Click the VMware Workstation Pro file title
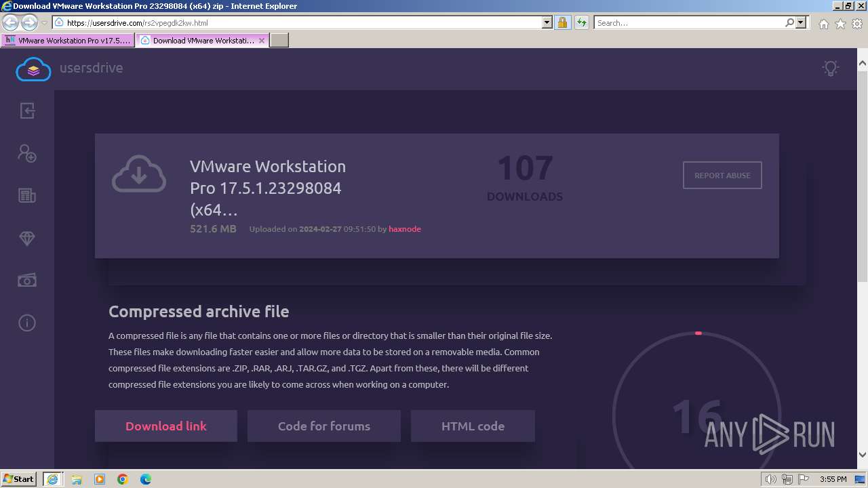The width and height of the screenshot is (868, 488). click(268, 188)
